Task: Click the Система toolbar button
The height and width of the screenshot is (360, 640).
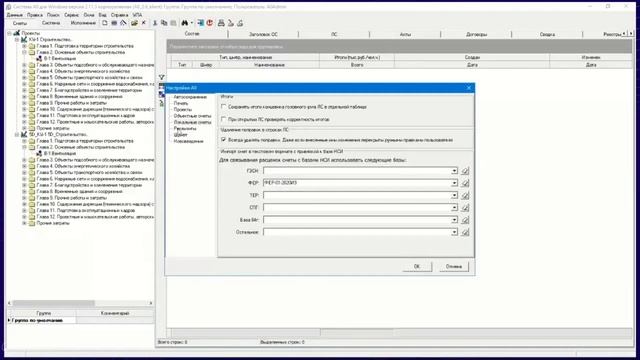Action: point(51,23)
